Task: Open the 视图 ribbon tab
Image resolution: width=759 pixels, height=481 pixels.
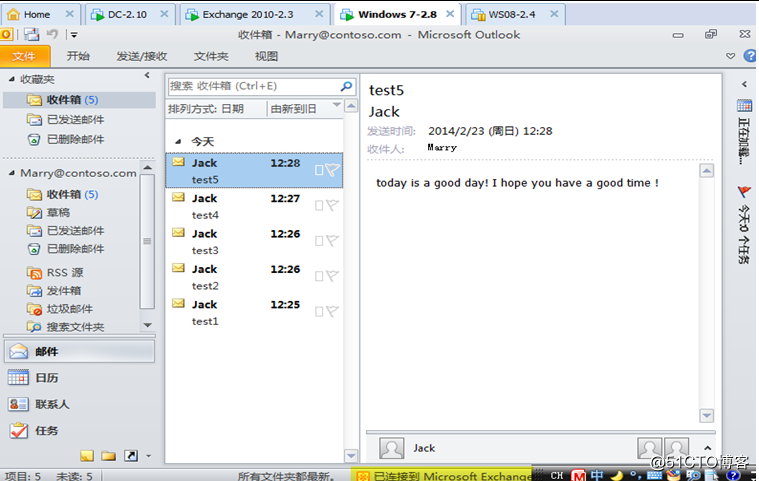Action: (266, 56)
